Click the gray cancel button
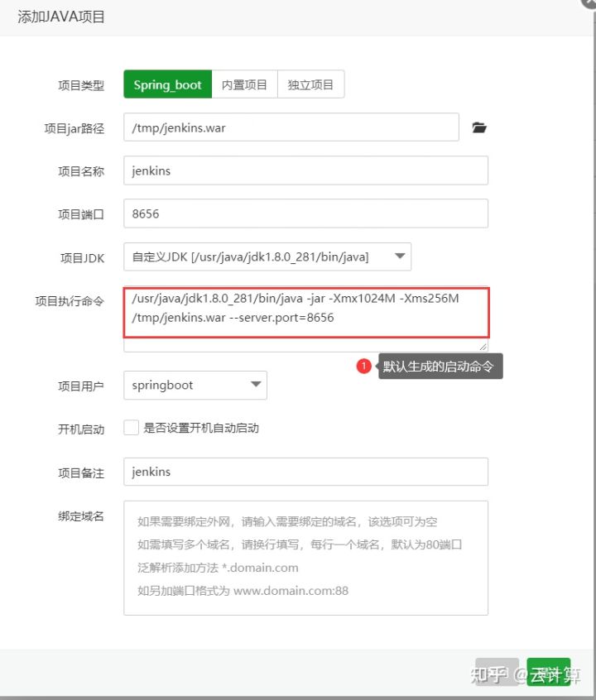The width and height of the screenshot is (596, 700). 497,672
